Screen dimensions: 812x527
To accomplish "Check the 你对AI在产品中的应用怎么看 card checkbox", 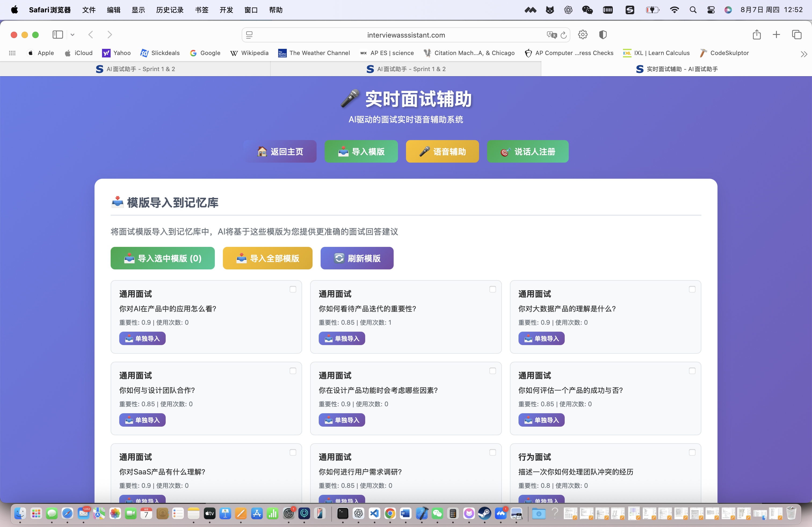I will tap(293, 289).
